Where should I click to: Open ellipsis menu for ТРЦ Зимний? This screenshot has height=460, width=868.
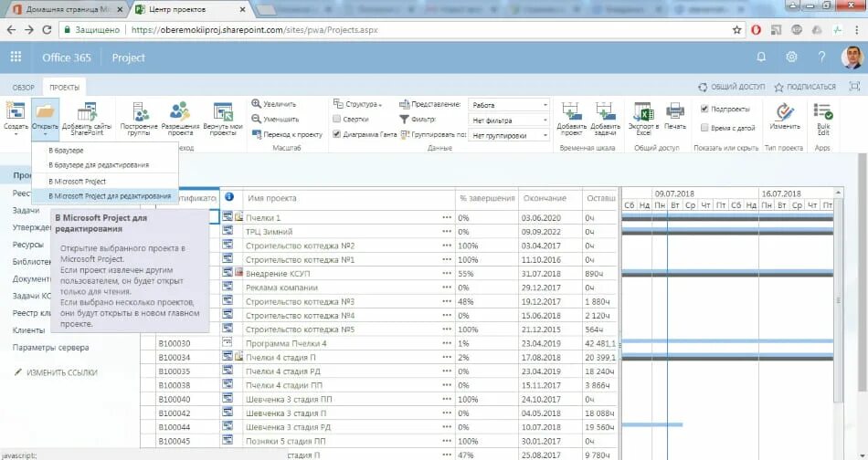click(x=447, y=232)
